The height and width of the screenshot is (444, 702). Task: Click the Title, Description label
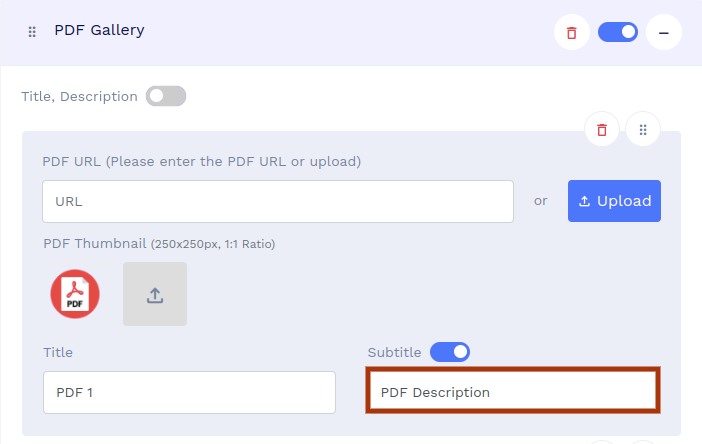pos(79,97)
